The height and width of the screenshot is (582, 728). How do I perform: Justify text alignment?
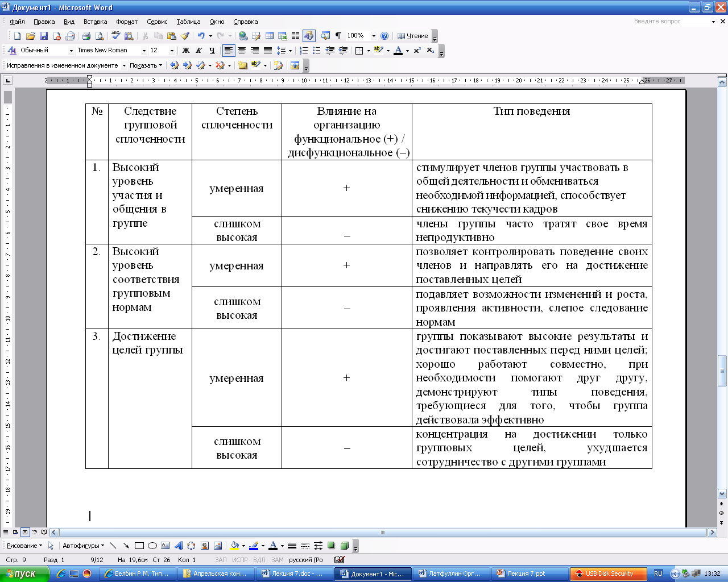pyautogui.click(x=268, y=51)
